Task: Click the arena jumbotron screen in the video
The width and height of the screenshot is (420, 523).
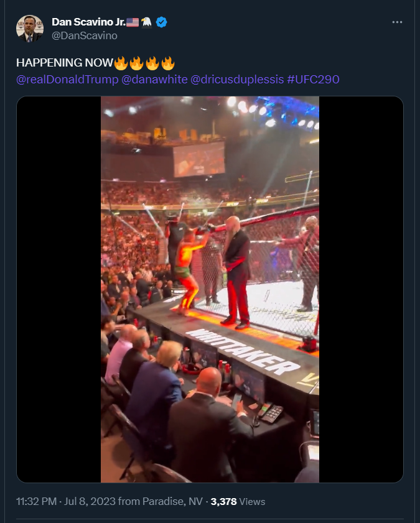Action: [199, 159]
